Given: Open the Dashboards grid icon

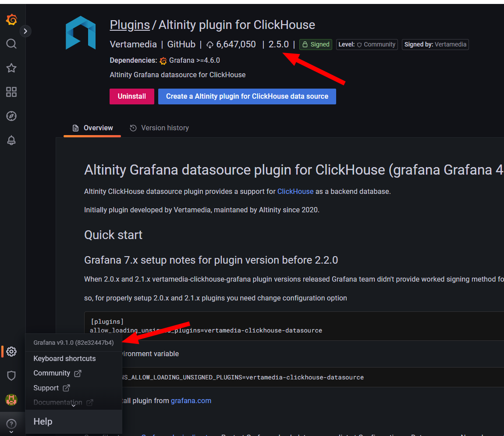Looking at the screenshot, I should 11,92.
